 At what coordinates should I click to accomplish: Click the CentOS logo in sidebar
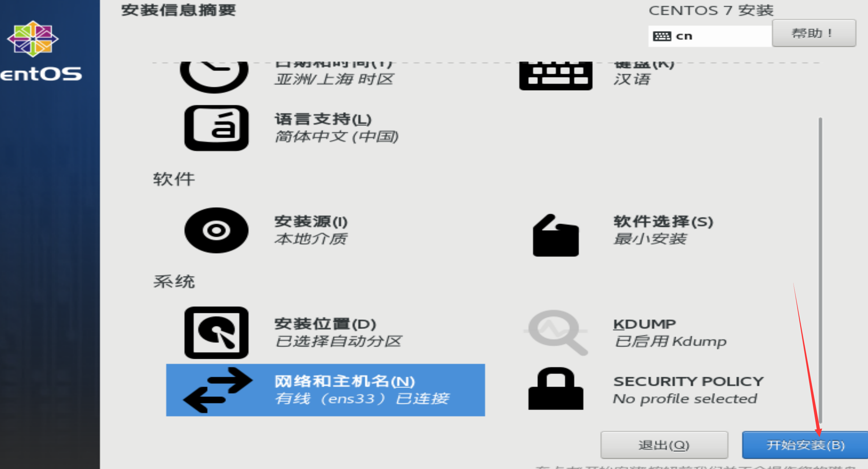click(x=33, y=39)
